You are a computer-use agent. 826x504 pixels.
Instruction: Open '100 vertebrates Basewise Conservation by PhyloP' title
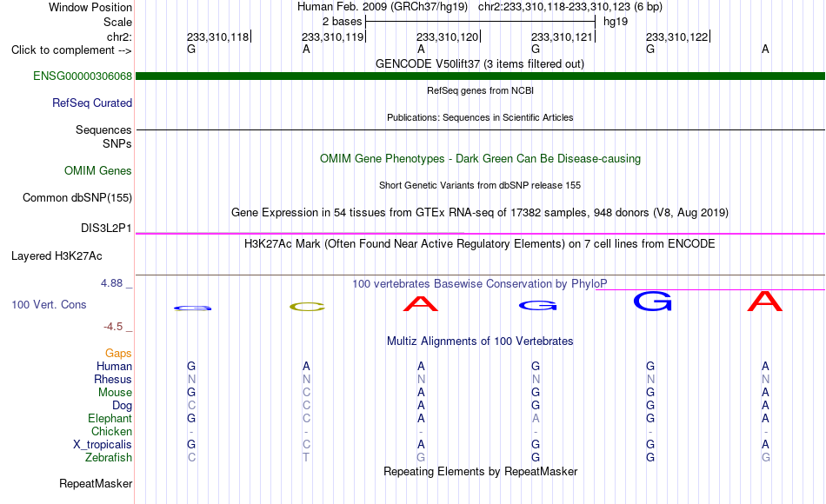tap(479, 284)
